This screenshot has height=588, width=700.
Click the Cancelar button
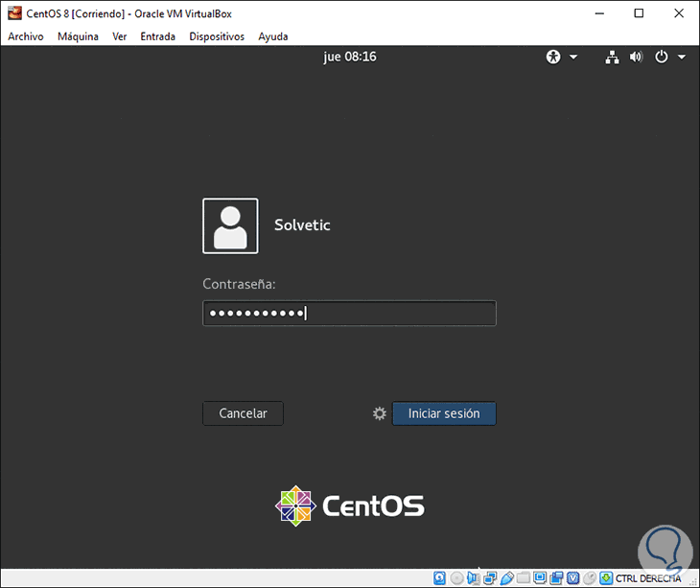click(243, 413)
